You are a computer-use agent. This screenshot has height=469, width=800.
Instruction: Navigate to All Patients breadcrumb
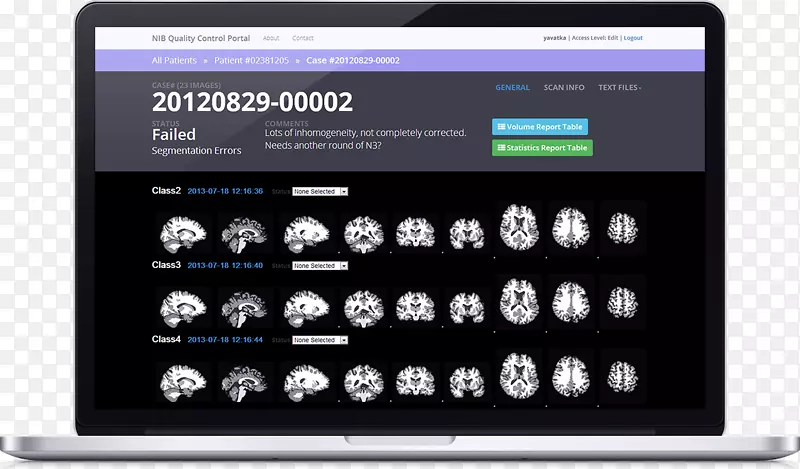[174, 61]
